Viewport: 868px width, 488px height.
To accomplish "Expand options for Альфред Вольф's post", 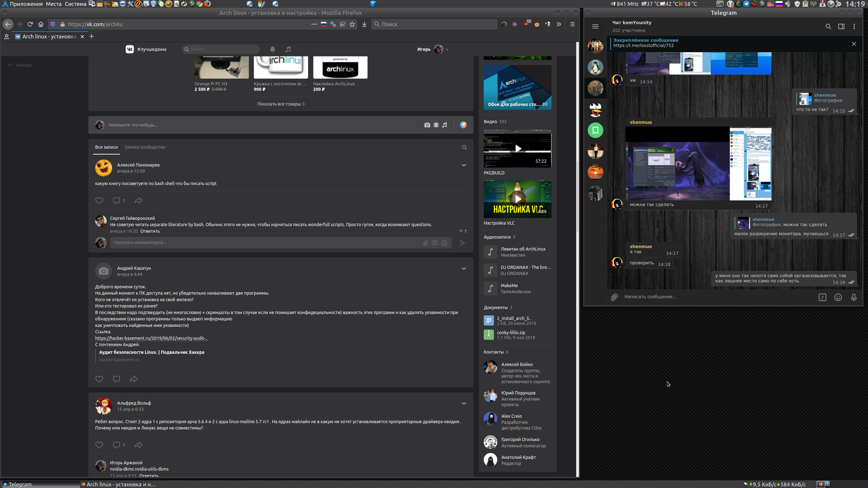I will pyautogui.click(x=464, y=403).
